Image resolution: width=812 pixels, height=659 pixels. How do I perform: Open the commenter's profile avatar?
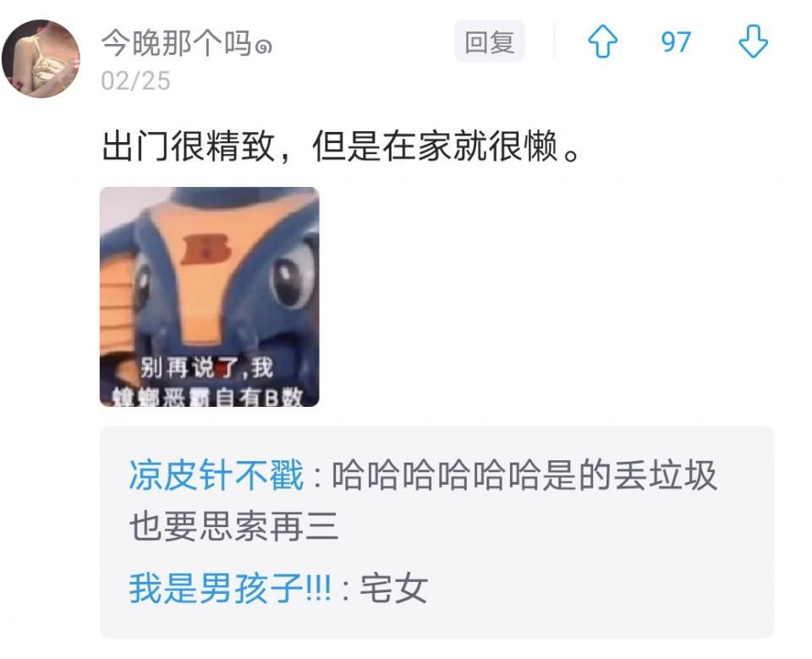coord(41,58)
